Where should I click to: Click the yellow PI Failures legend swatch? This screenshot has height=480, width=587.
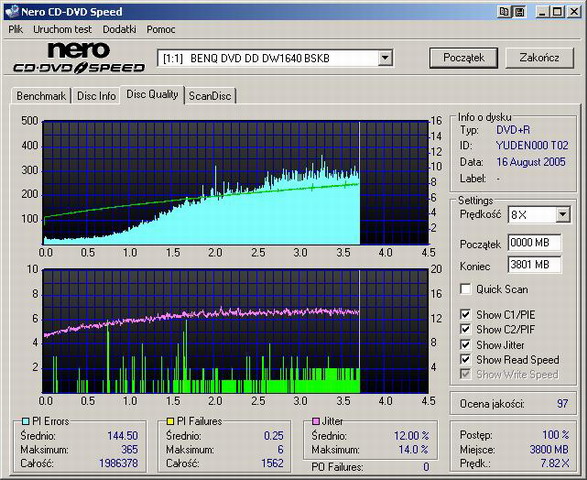170,421
